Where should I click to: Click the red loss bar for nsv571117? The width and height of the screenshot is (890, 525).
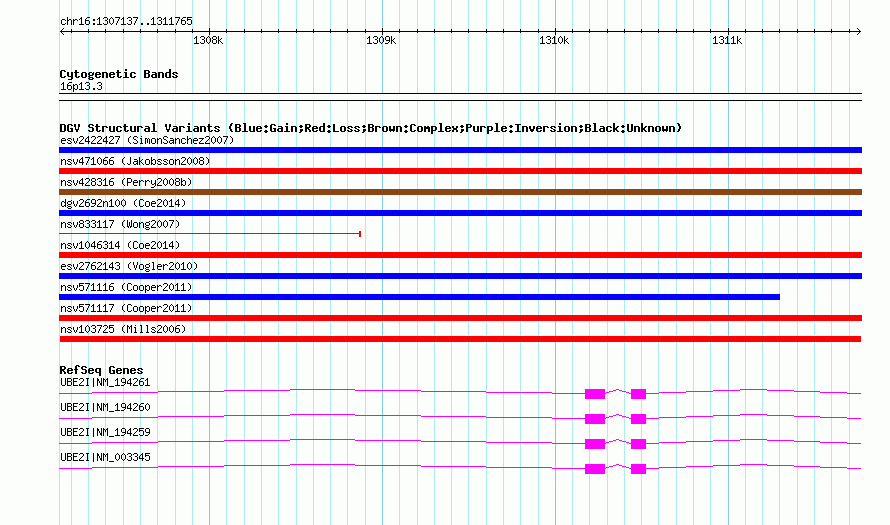pos(460,318)
